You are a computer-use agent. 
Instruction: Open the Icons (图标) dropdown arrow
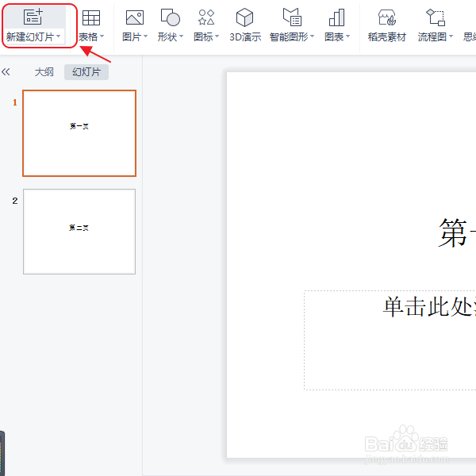217,36
